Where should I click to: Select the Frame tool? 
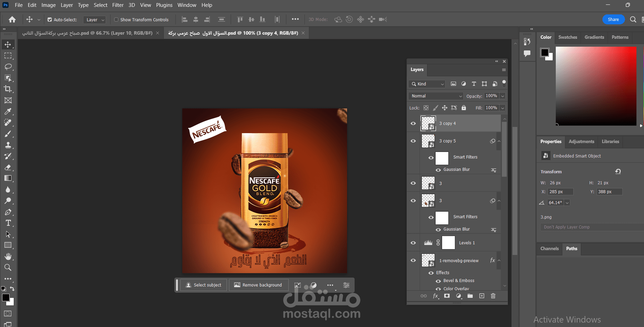(8, 100)
